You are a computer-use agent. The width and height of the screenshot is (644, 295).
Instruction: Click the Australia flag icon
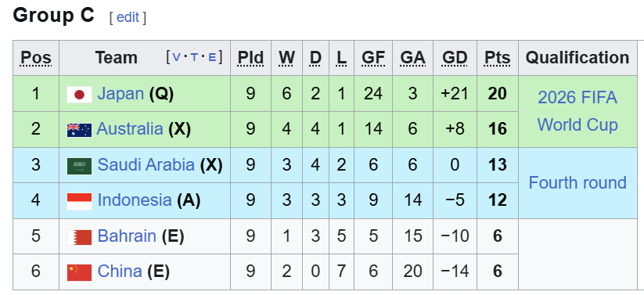[79, 130]
